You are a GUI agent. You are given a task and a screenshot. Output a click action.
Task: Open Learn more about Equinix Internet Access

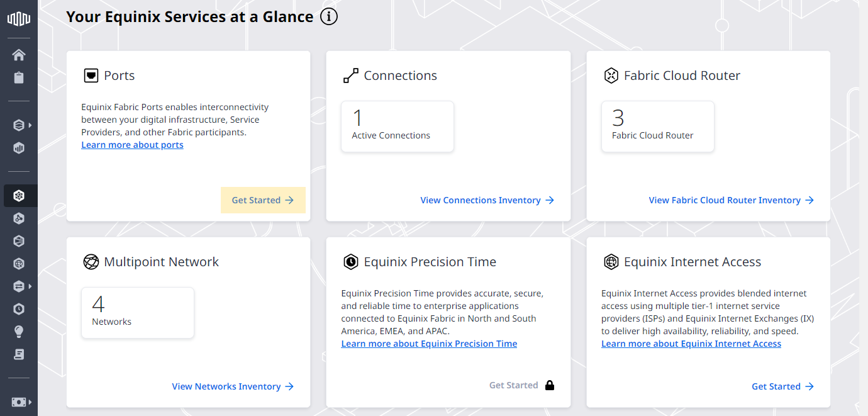[691, 344]
